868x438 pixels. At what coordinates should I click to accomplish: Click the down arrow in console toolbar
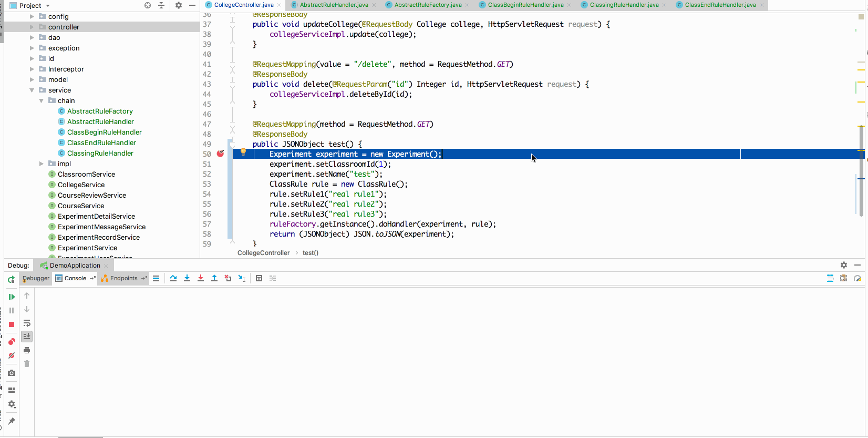click(x=27, y=309)
